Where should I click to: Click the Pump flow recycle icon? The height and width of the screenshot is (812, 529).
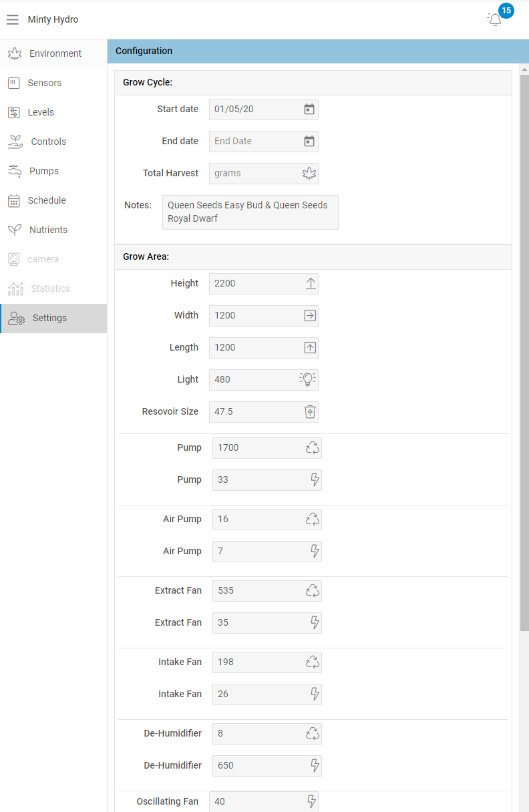tap(313, 448)
